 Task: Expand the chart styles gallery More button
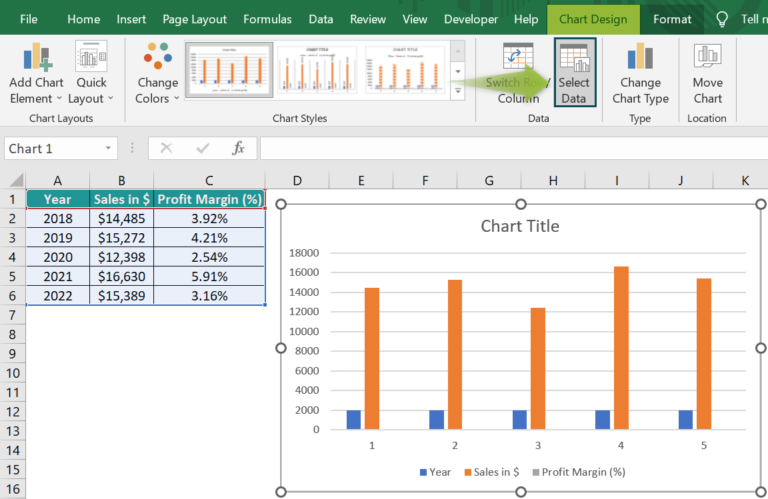click(x=457, y=91)
